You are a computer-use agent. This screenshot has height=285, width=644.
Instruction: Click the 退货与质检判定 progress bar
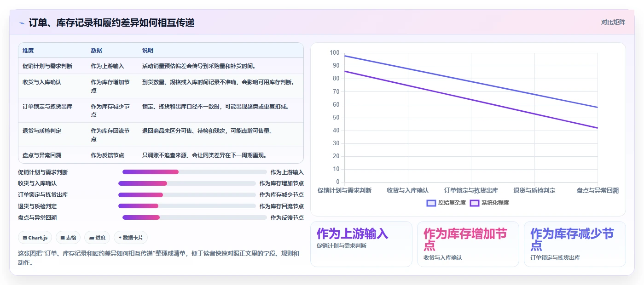coord(187,206)
